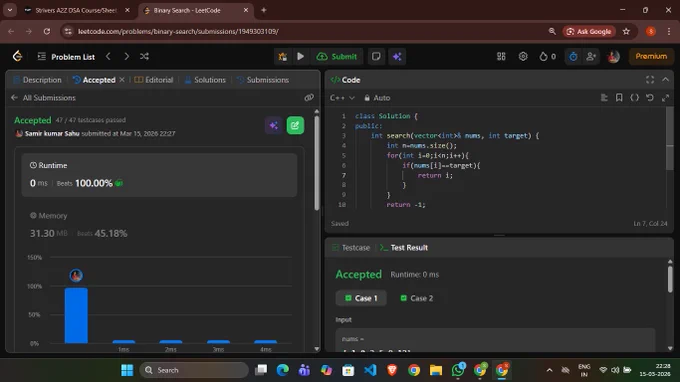Viewport: 680px width, 382px height.
Task: Click the Ask Google button
Action: coord(589,31)
